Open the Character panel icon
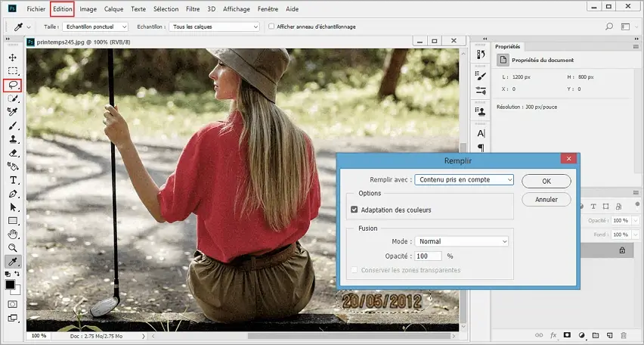Screen dimensions: 644x345 pos(481,133)
